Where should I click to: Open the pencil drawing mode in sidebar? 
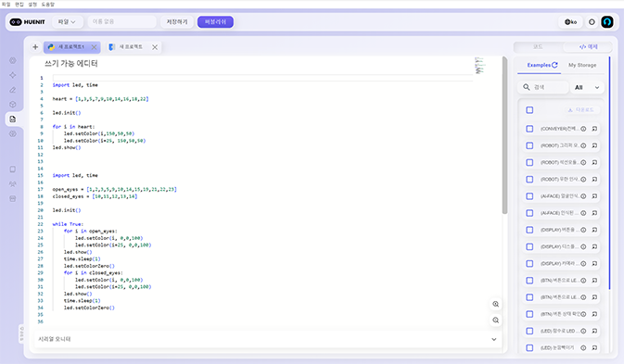(x=13, y=90)
